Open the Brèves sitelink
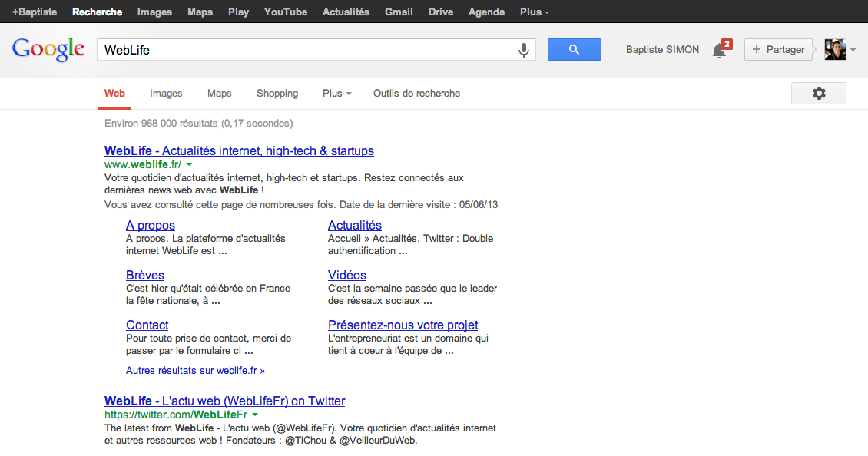 [145, 275]
